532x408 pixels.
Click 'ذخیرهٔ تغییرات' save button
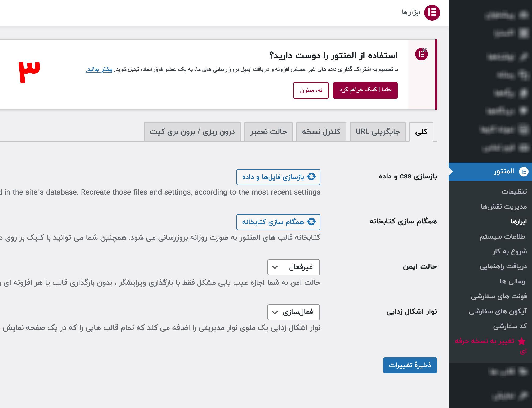pos(410,365)
